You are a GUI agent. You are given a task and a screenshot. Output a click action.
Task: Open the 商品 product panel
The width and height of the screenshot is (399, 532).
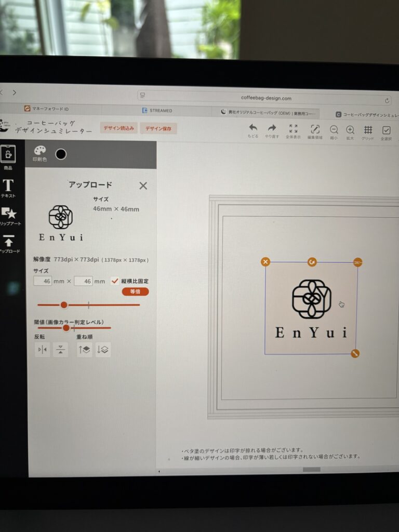coord(8,154)
